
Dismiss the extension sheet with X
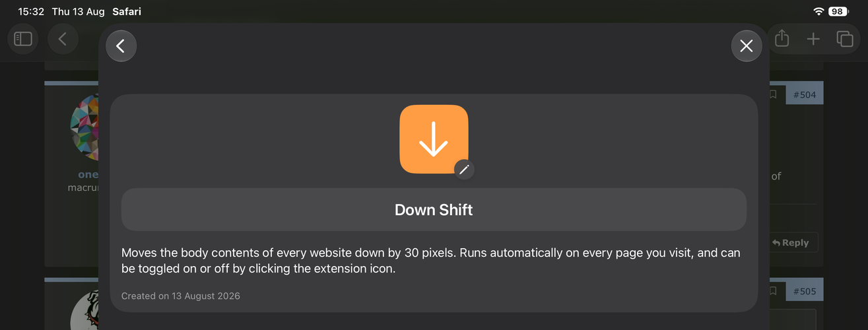747,46
